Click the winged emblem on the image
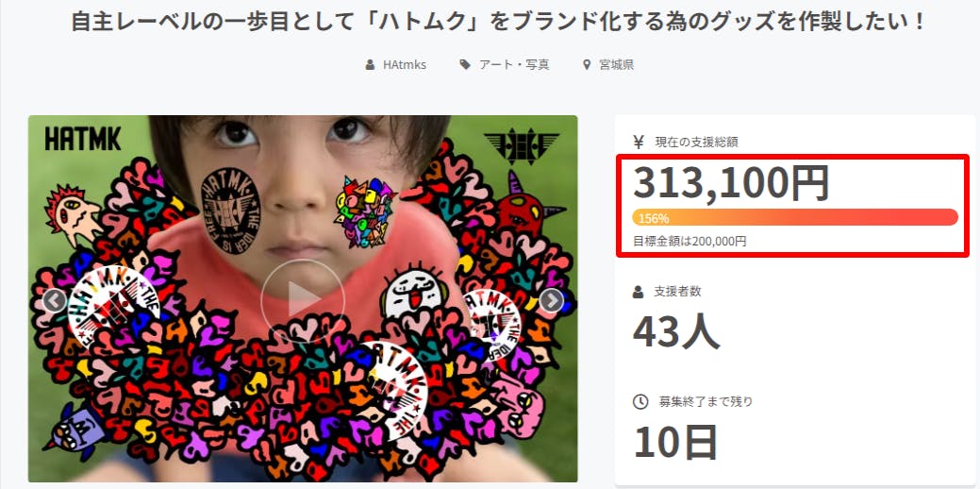Image resolution: width=980 pixels, height=489 pixels. [x=522, y=147]
